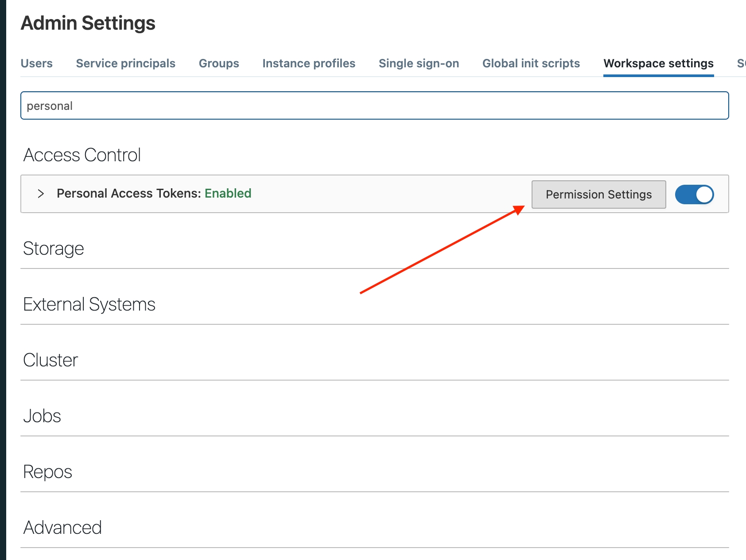Select the Workspace settings tab
746x560 pixels.
click(x=658, y=63)
